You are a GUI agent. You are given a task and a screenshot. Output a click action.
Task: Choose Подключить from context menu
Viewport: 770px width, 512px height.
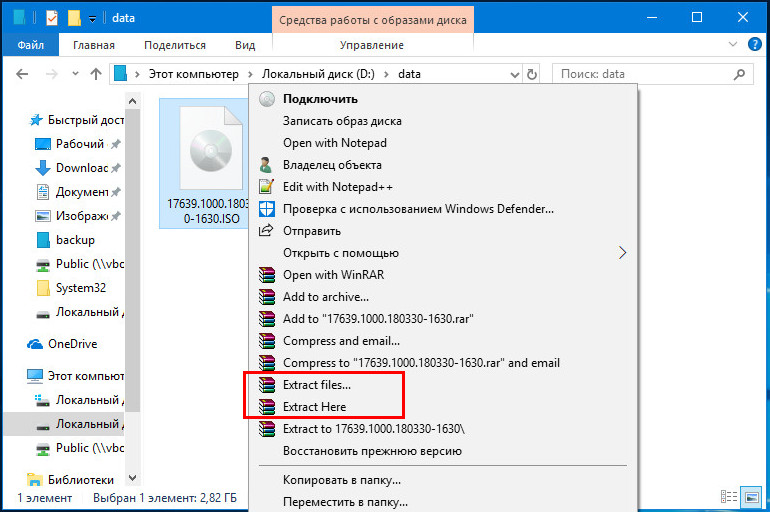click(443, 99)
